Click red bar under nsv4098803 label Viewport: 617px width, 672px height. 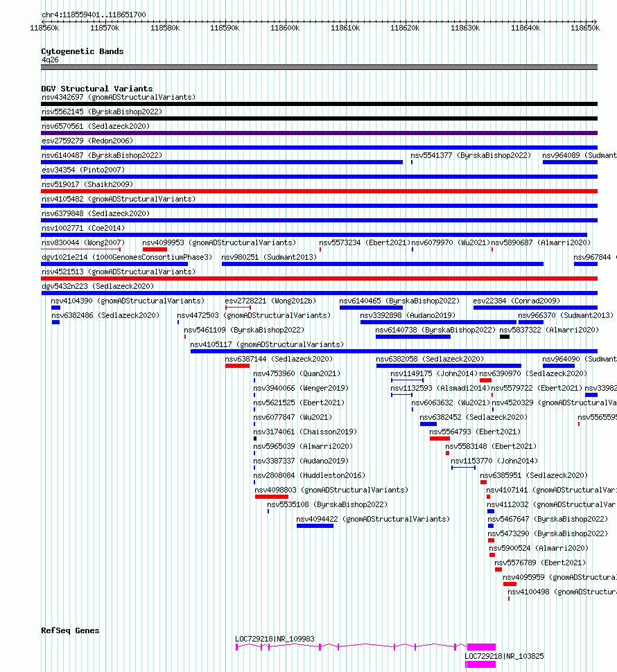(x=272, y=497)
